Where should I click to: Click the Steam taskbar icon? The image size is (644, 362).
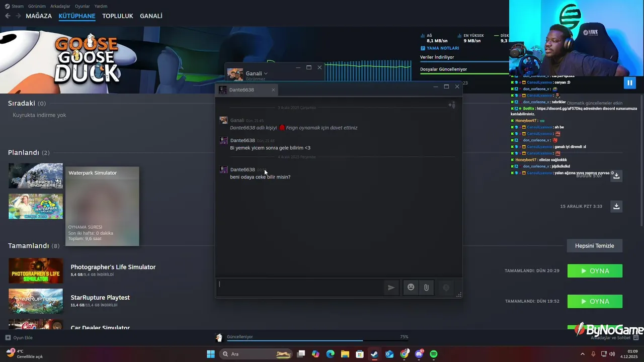[x=374, y=354]
